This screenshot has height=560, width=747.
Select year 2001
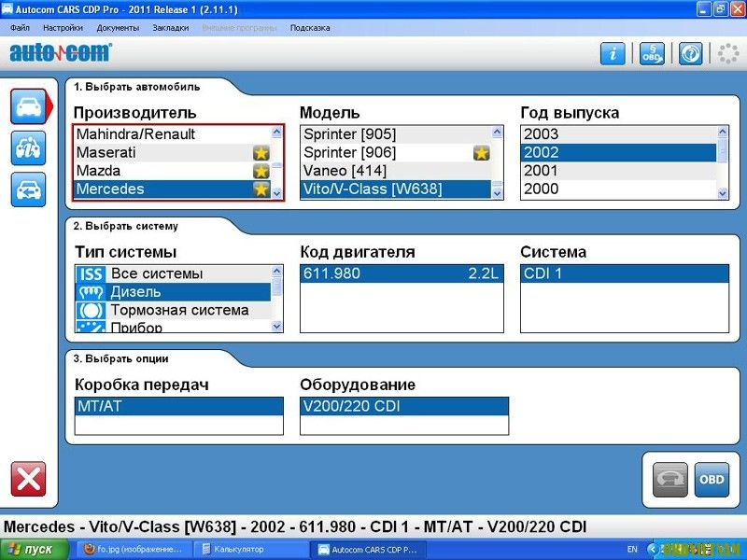pos(619,171)
